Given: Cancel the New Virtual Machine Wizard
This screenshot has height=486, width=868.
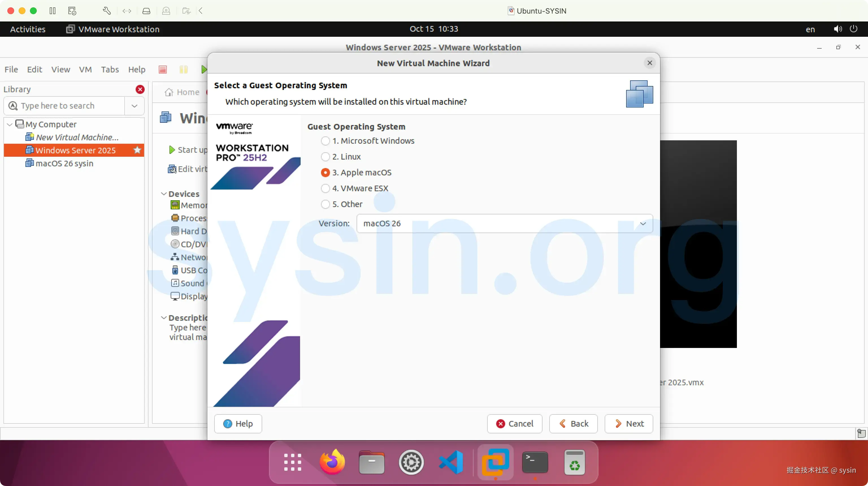Looking at the screenshot, I should [515, 423].
